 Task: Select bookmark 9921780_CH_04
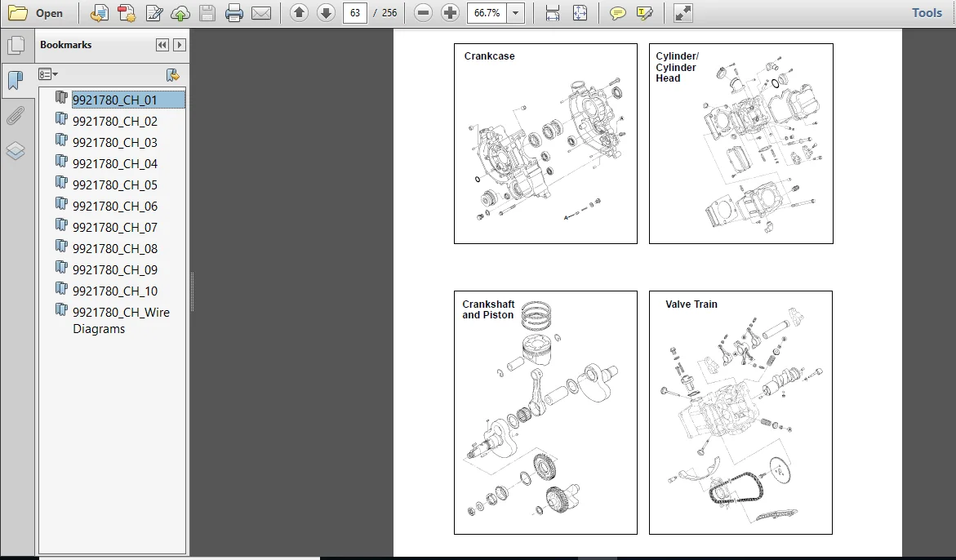[114, 164]
